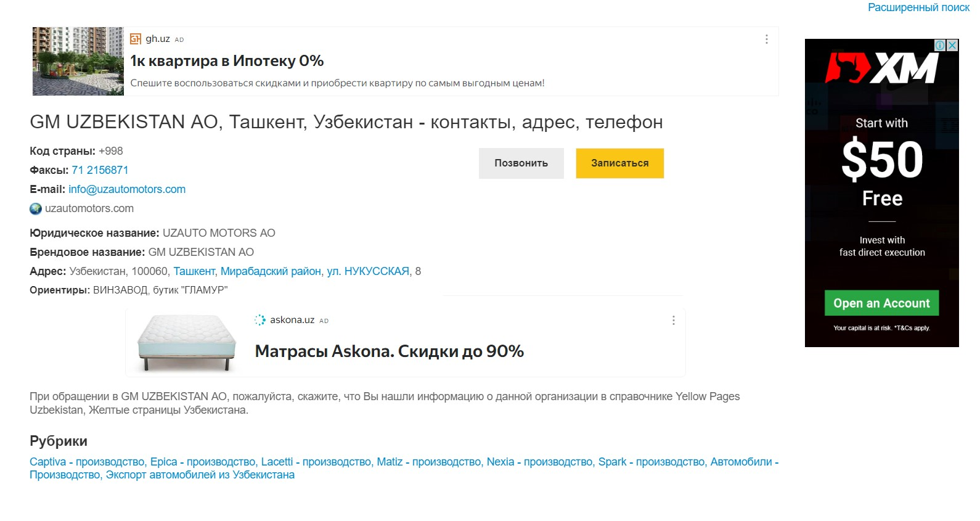Click the gh.uz advertiser name
980x521 pixels.
point(158,39)
